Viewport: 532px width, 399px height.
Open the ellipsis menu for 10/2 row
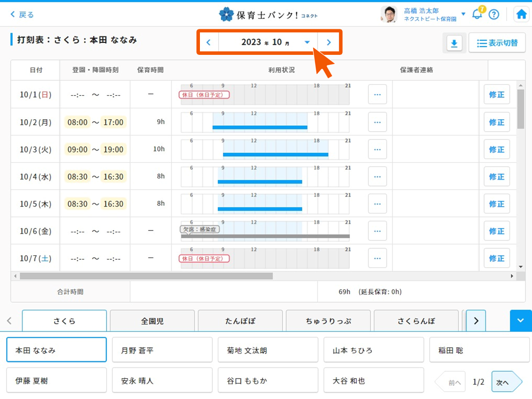377,122
